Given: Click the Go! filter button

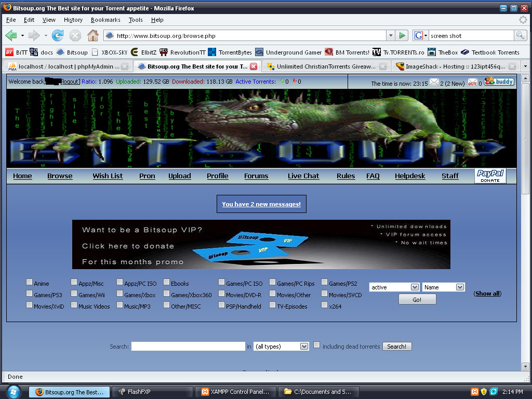Looking at the screenshot, I should pyautogui.click(x=417, y=299).
